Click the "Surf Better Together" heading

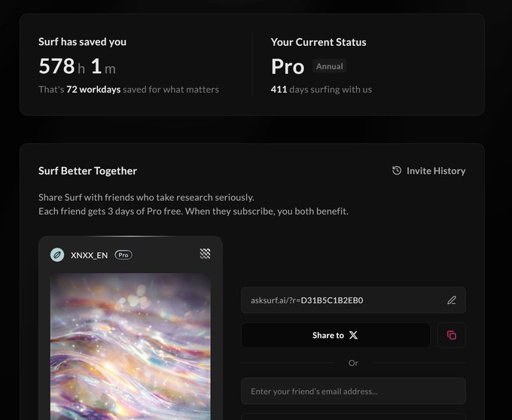87,171
